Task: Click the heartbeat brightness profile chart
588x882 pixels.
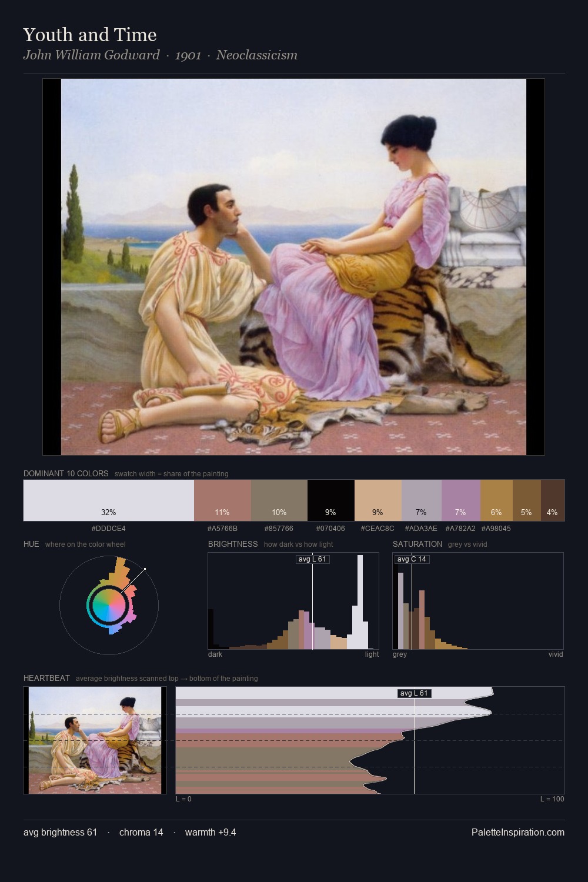Action: click(370, 740)
